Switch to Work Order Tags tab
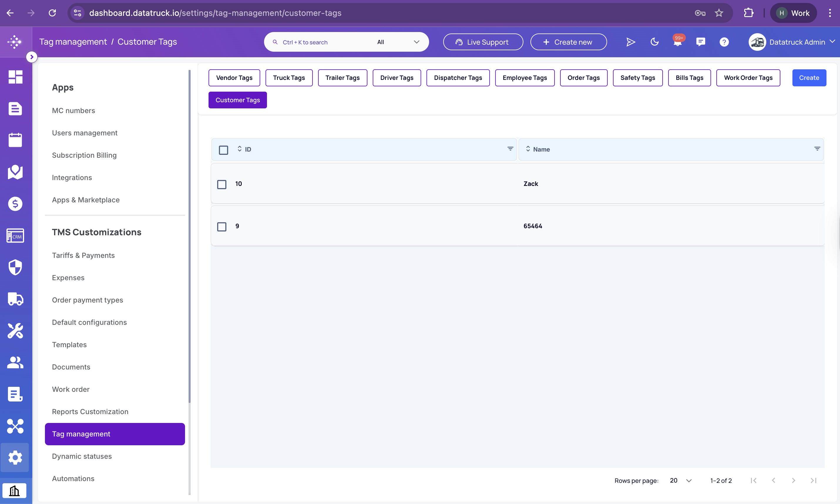 [748, 78]
